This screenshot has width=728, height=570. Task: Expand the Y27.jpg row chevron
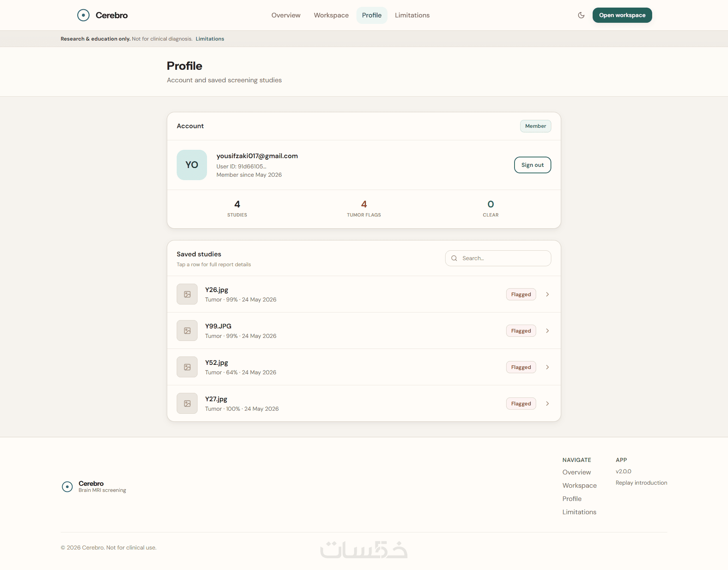tap(547, 404)
